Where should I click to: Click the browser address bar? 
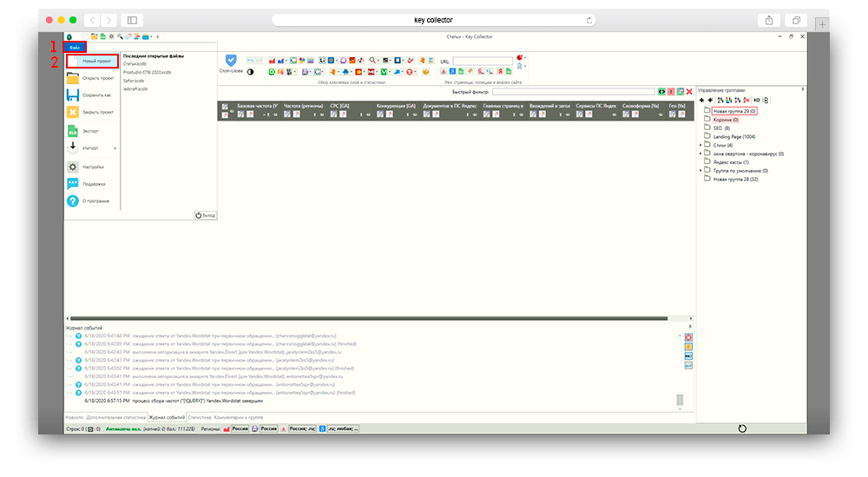coord(433,20)
